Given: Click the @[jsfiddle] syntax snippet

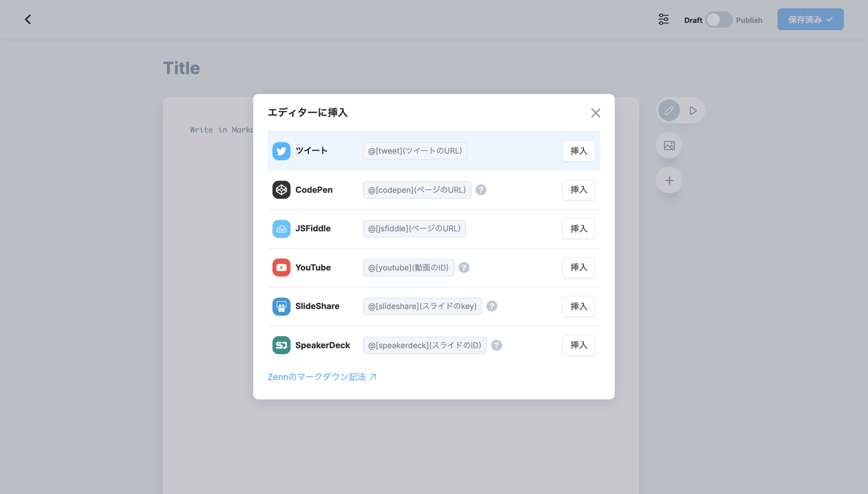Looking at the screenshot, I should (414, 228).
